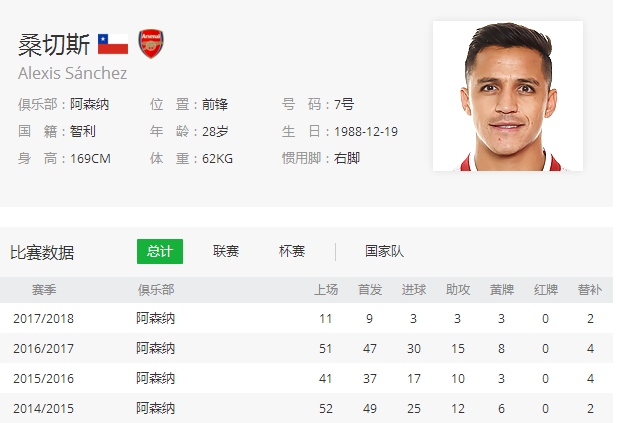617x423 pixels.
Task: Open the Alexis Sánchez player photo
Action: click(508, 96)
